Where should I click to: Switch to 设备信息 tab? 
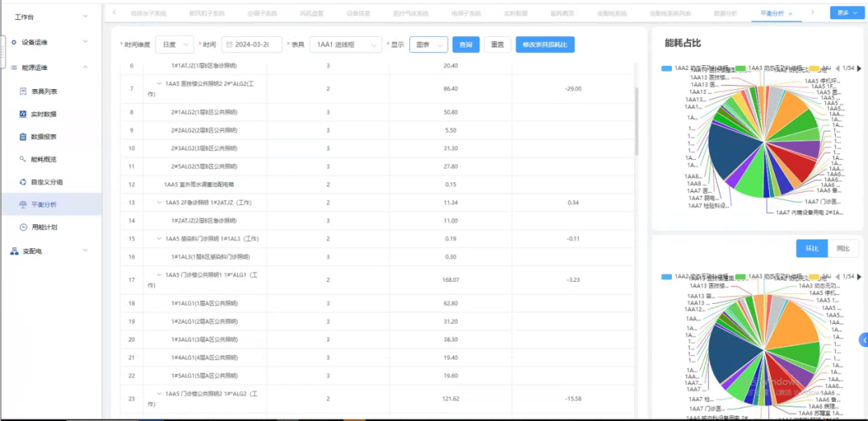[x=358, y=13]
